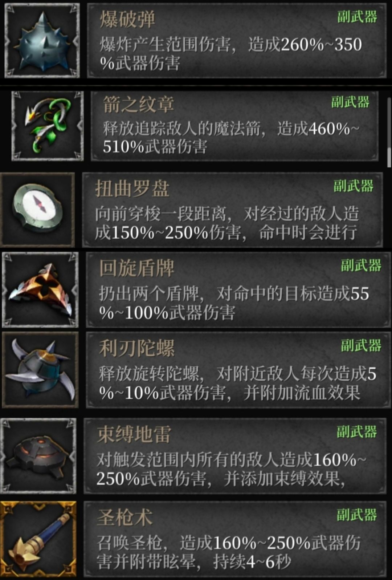
Task: Open the 爆破弹 skill description card
Action: pyautogui.click(x=237, y=40)
